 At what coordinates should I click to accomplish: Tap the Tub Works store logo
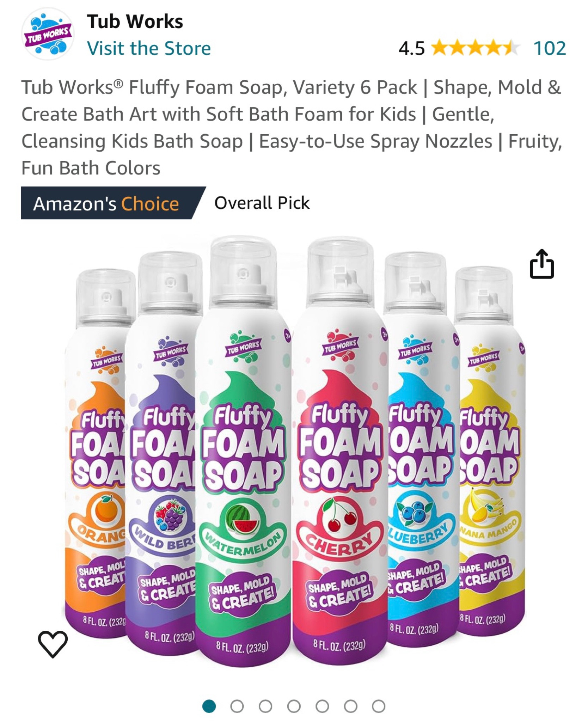coord(48,34)
